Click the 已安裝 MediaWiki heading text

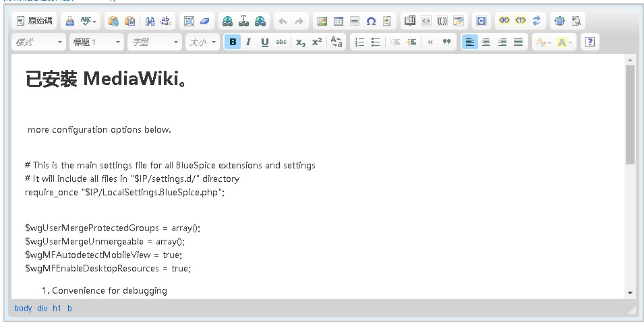[x=106, y=78]
